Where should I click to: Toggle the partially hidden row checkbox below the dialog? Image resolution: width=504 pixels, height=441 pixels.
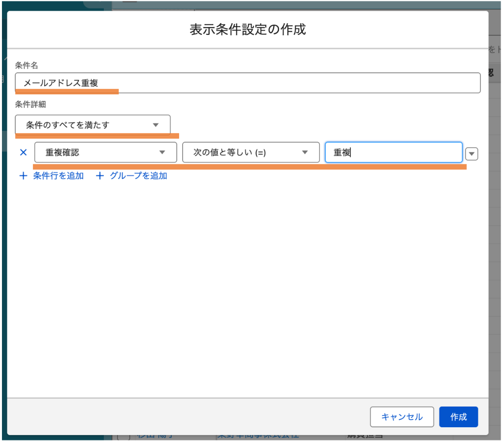(122, 437)
